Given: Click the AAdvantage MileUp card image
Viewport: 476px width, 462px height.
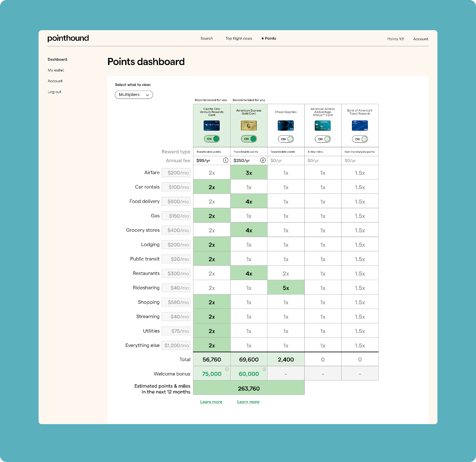Looking at the screenshot, I should pos(323,126).
